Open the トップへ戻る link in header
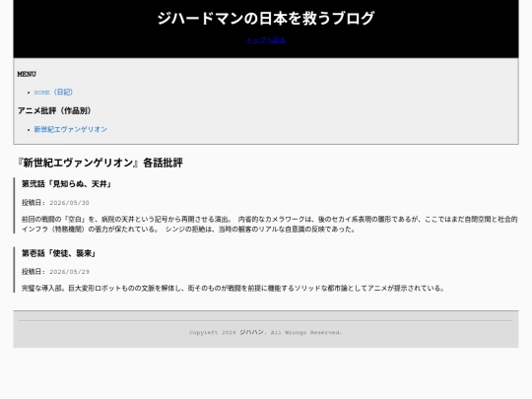Viewport: 532px width, 399px height. click(x=266, y=40)
